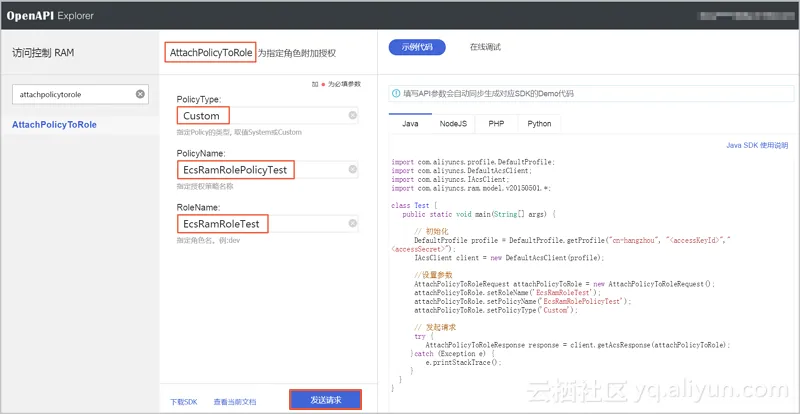Switch to the 示例代码 tab
The height and width of the screenshot is (414, 800).
(x=417, y=47)
